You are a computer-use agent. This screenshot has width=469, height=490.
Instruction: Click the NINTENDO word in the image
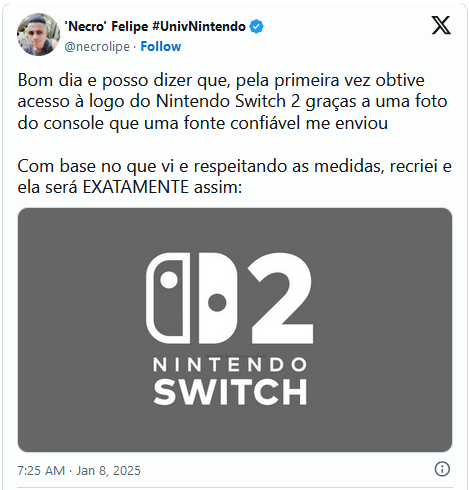[230, 365]
